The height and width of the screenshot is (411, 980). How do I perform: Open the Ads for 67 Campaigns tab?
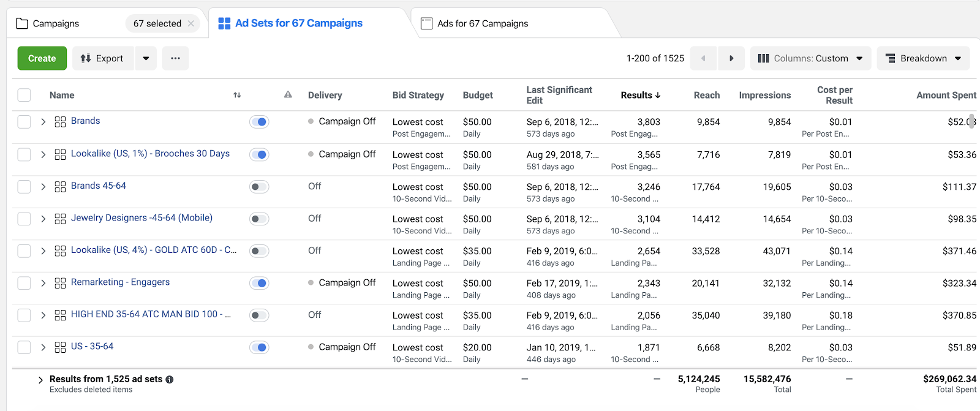coord(483,23)
